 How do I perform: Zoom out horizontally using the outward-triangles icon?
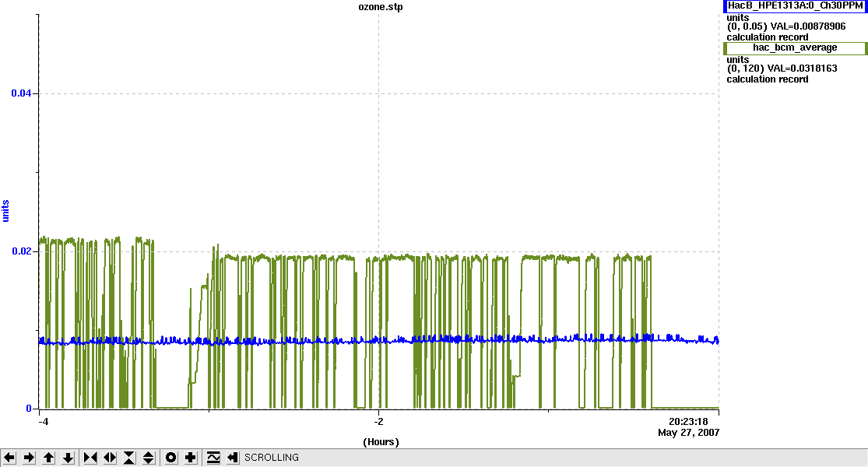110,458
